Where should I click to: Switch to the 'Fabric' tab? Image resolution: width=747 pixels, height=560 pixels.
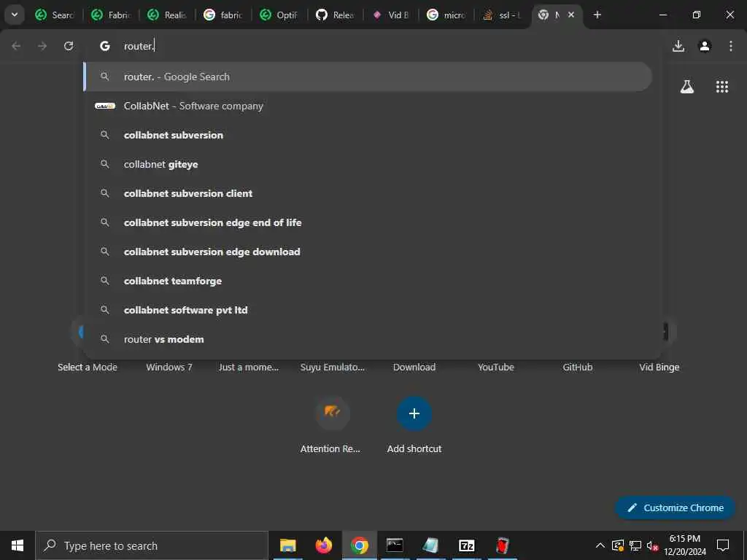(111, 15)
